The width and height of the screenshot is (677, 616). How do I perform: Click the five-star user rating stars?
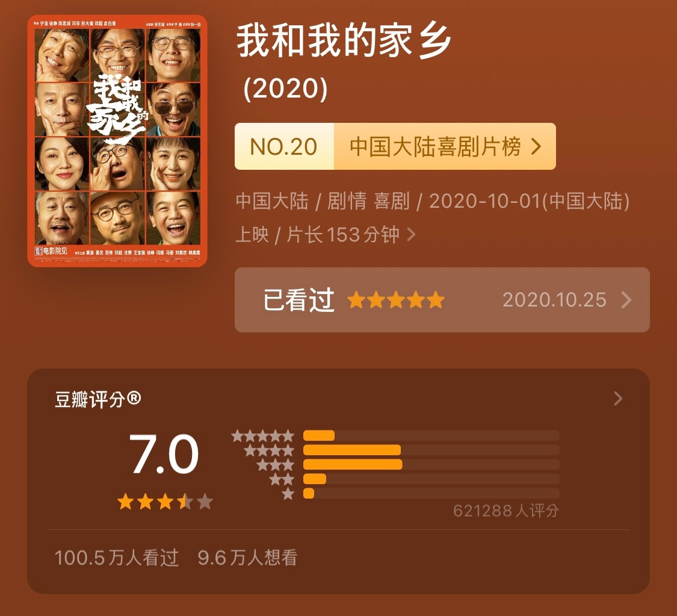point(396,300)
